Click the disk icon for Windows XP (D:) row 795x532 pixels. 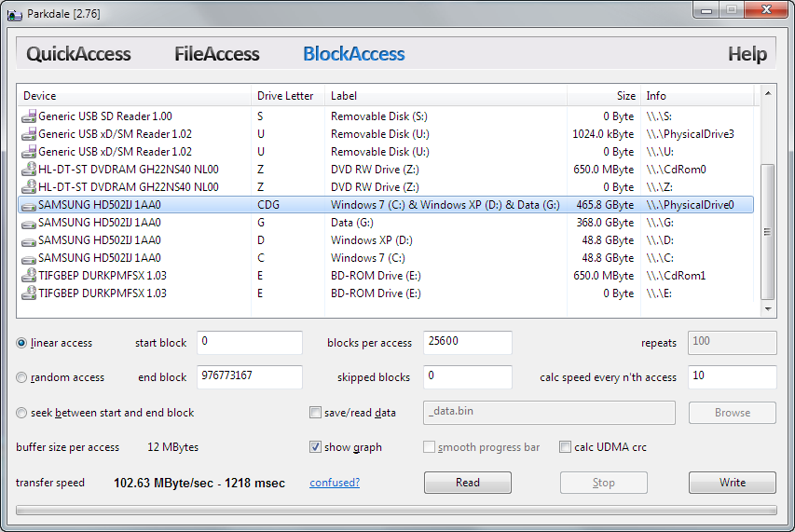[30, 241]
